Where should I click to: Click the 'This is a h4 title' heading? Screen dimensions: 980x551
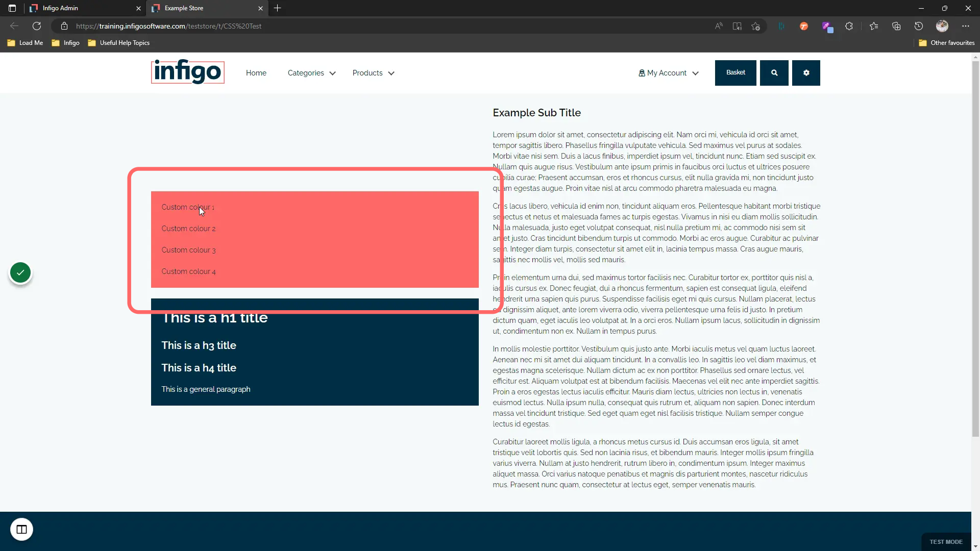pos(199,368)
